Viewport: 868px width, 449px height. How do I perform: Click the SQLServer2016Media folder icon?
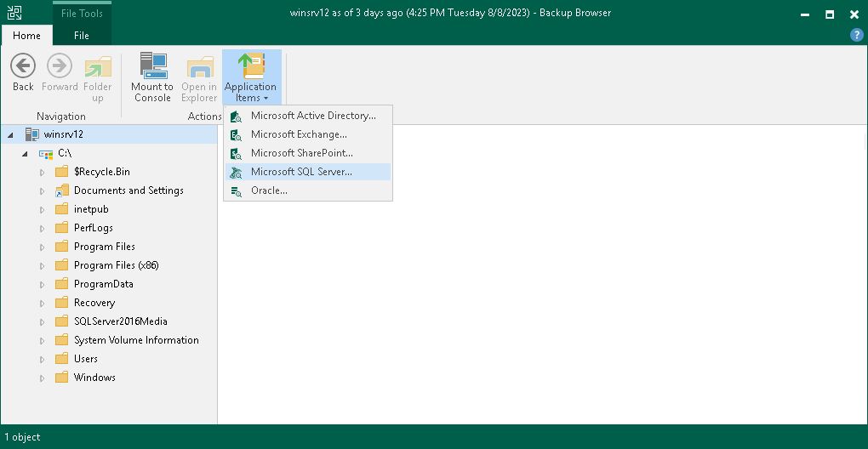[62, 321]
